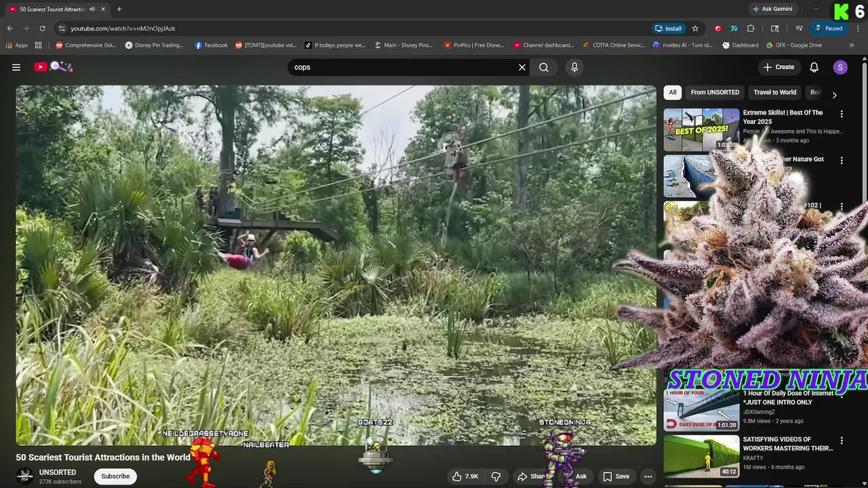Open CDTFA Online Services bookmark
868x488 pixels.
tap(614, 45)
